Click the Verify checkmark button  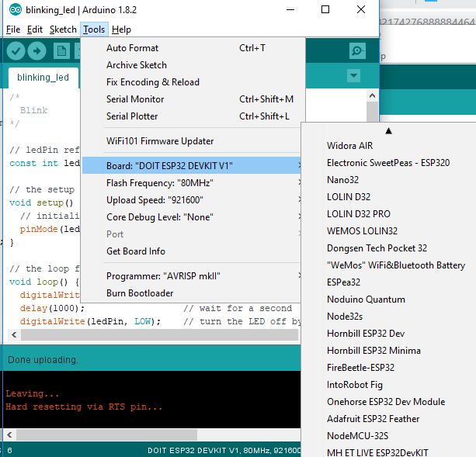tap(16, 50)
